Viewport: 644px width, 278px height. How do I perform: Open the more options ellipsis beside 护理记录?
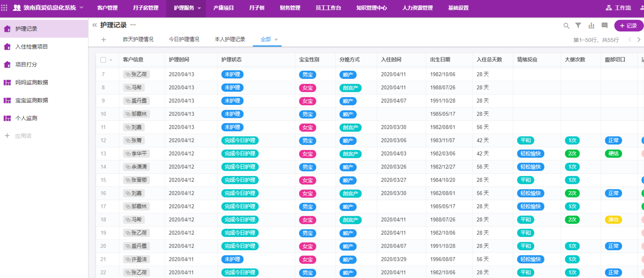point(133,25)
